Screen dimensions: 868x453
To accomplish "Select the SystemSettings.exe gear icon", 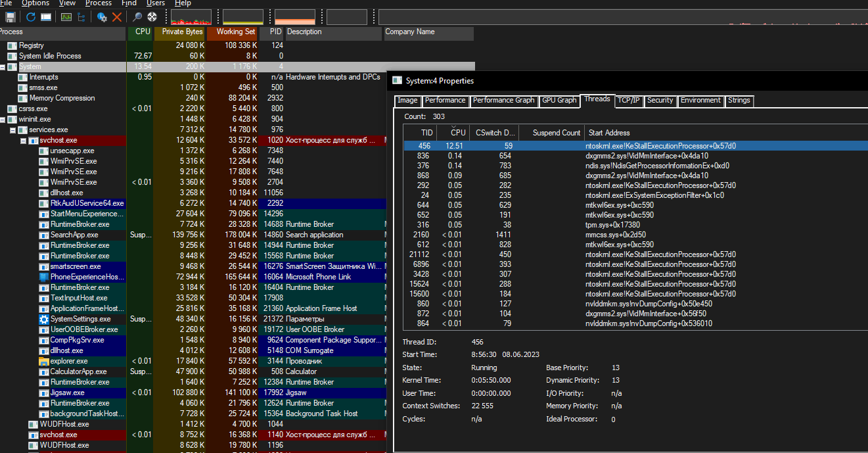I will coord(44,319).
